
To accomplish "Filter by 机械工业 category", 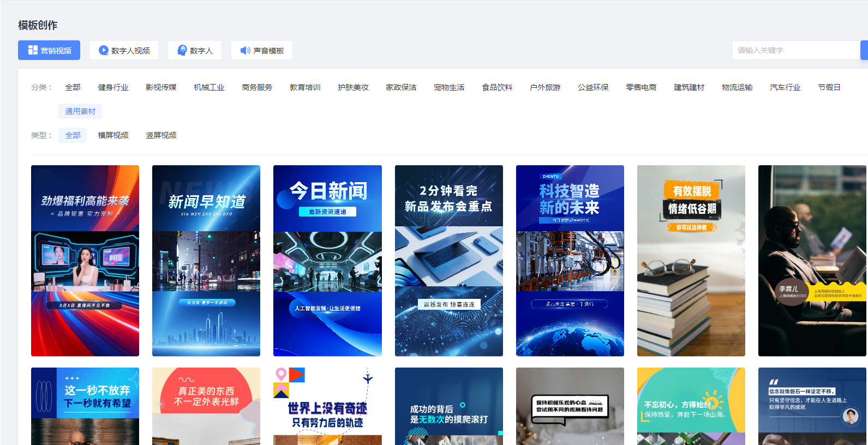I will pyautogui.click(x=209, y=87).
